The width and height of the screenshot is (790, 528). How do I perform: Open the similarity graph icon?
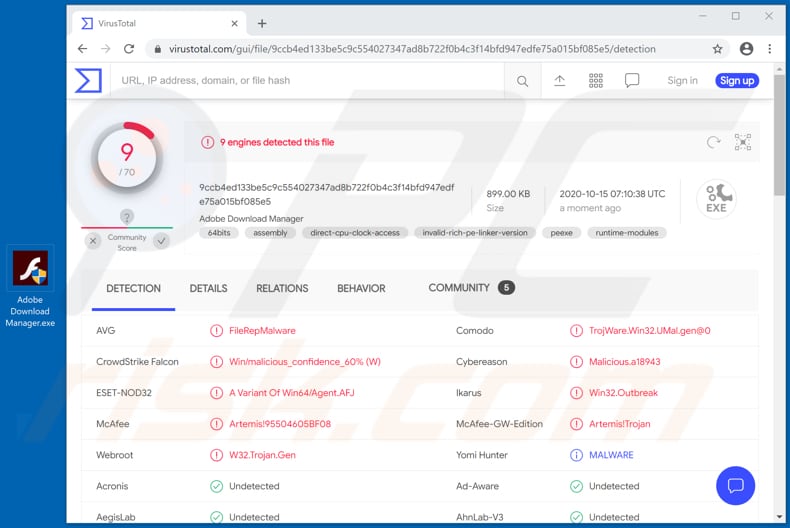[743, 143]
